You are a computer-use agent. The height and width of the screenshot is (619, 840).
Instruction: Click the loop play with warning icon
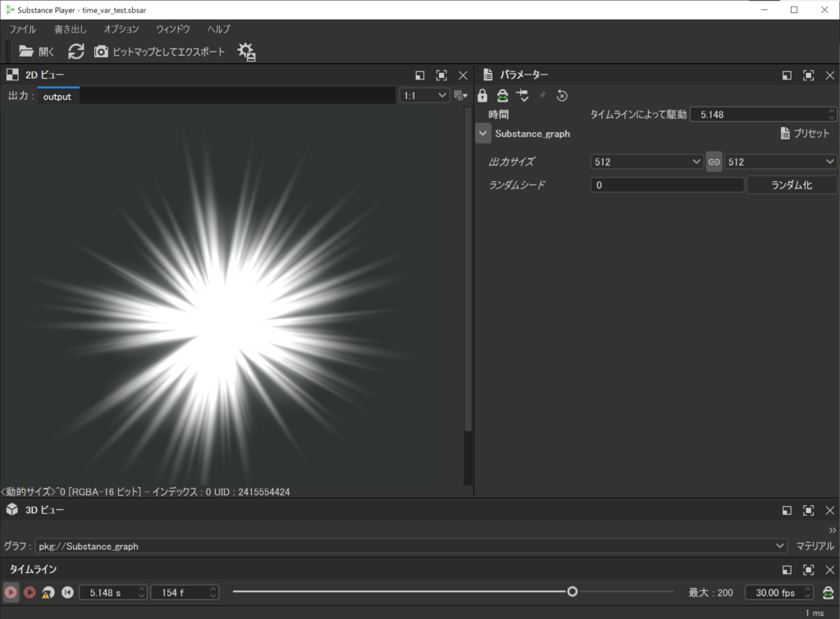(x=48, y=592)
